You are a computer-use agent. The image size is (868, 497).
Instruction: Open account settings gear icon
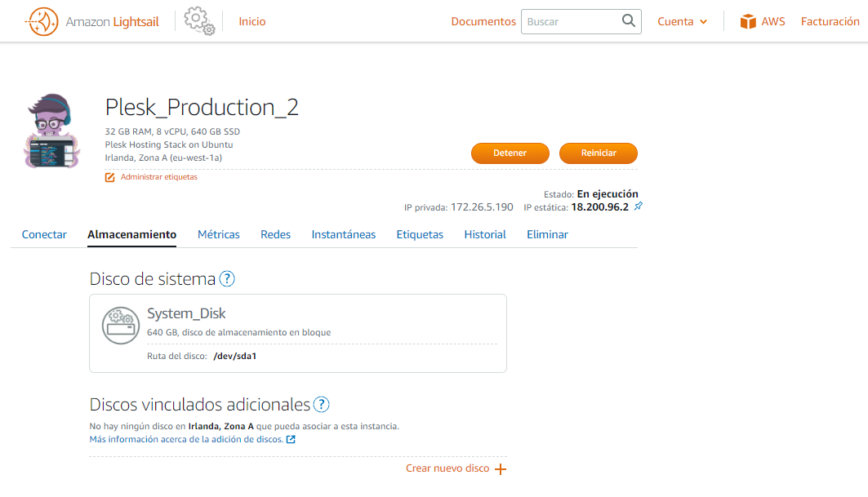tap(199, 21)
